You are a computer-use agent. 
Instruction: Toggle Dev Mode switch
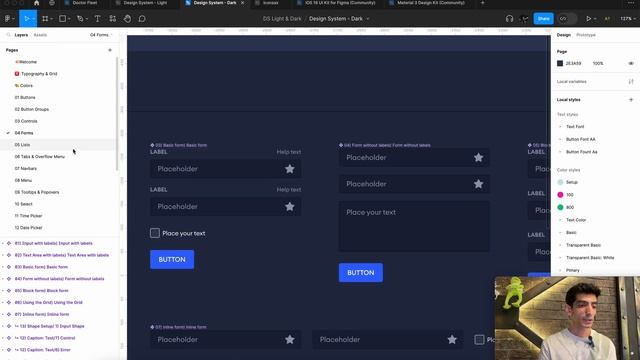click(567, 18)
